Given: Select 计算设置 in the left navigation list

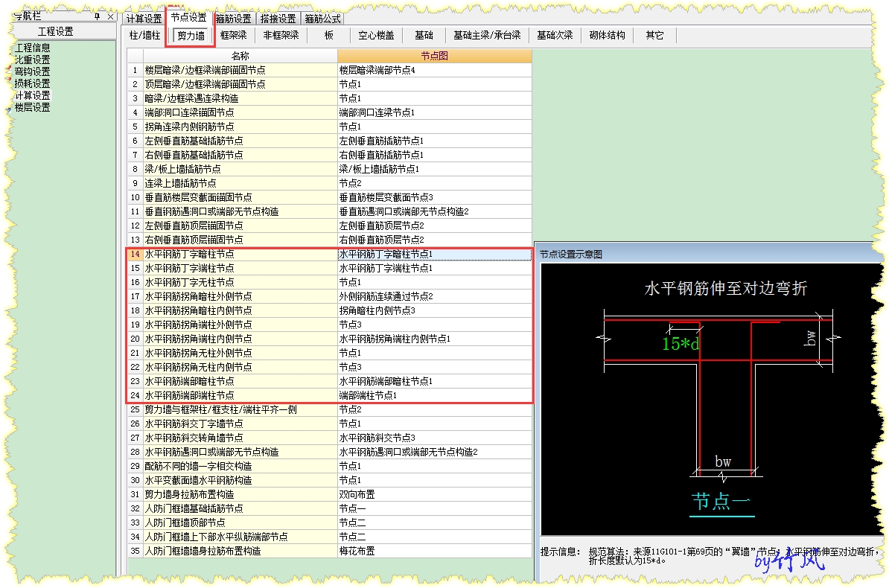Looking at the screenshot, I should click(x=32, y=95).
